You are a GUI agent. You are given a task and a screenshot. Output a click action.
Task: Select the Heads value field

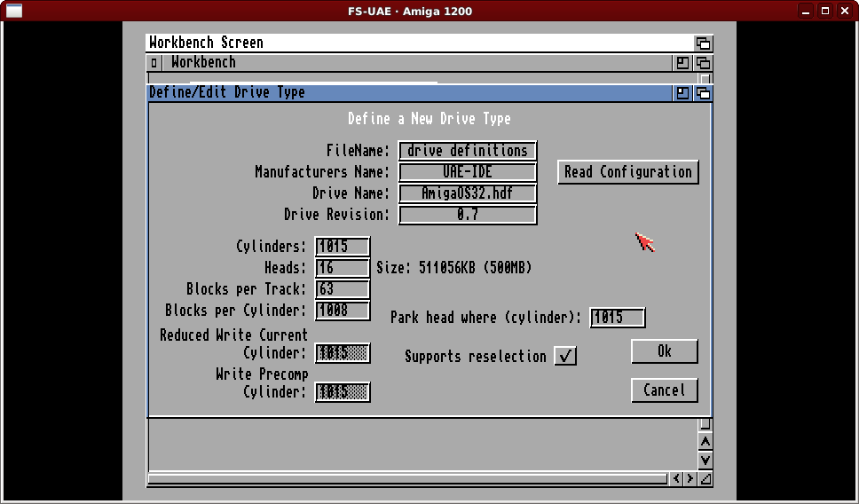coord(343,268)
